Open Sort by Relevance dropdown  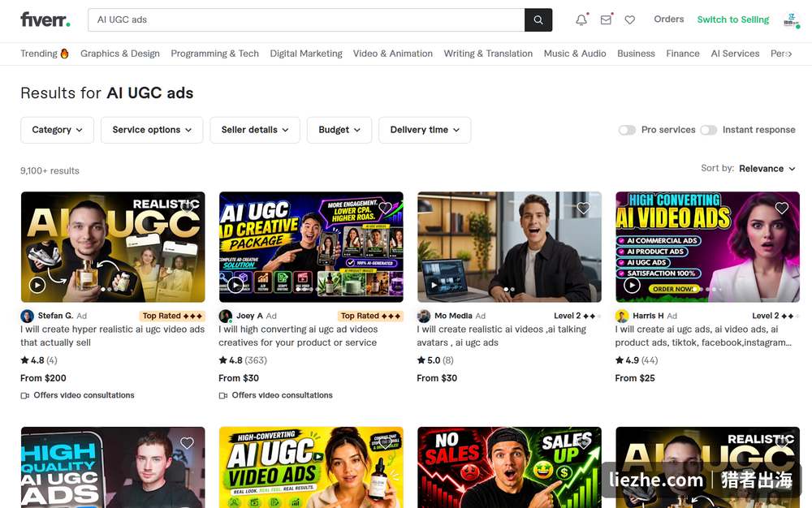(x=767, y=169)
